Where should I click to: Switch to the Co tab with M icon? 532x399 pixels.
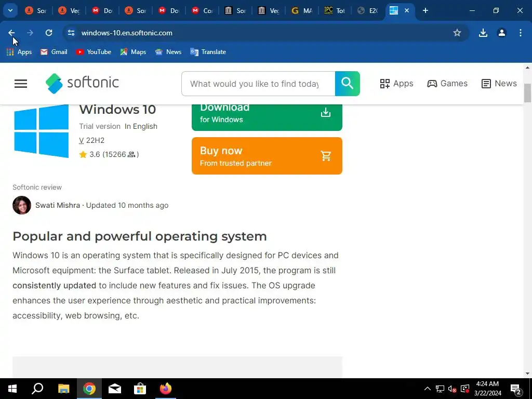click(202, 10)
